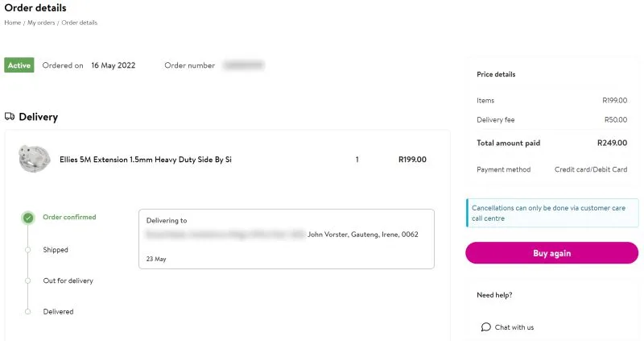
Task: Click the Active status badge
Action: pos(19,65)
